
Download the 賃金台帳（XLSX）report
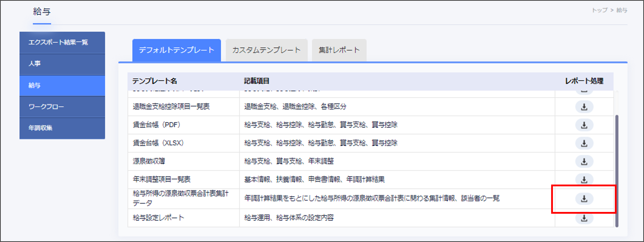584,143
